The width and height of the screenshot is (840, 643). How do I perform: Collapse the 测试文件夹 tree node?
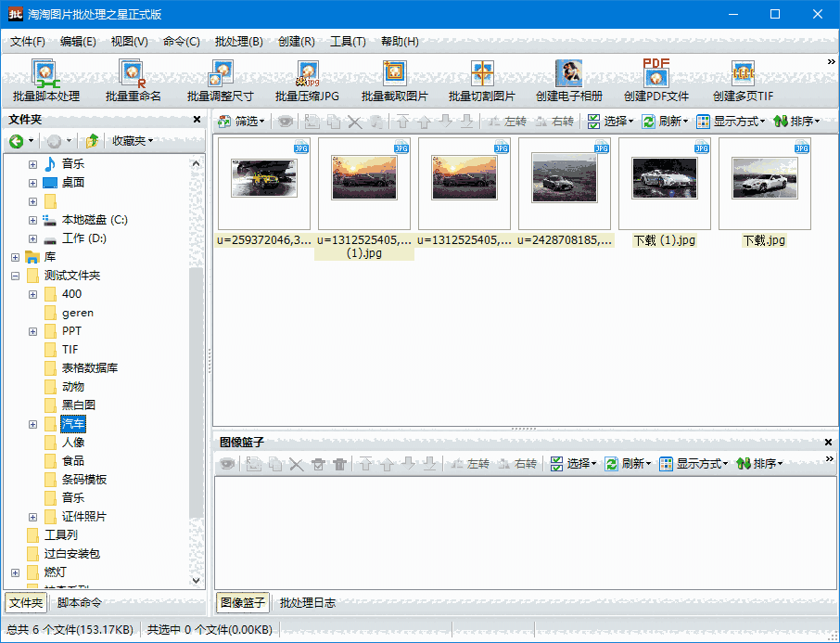tap(15, 276)
